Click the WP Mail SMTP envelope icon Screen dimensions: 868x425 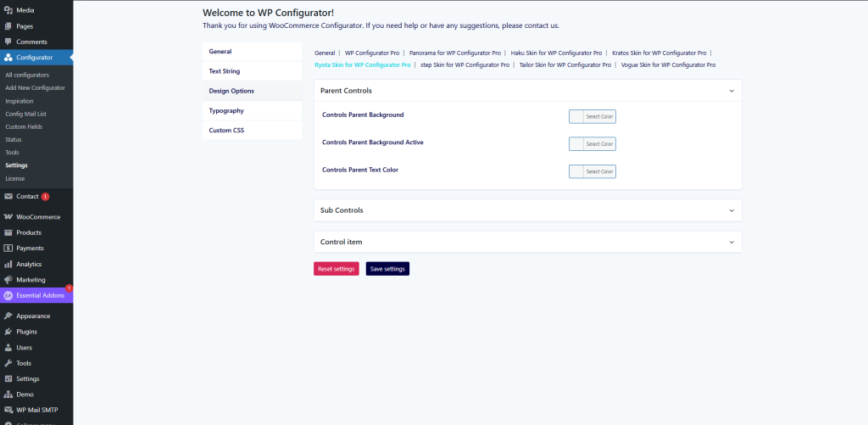tap(8, 410)
